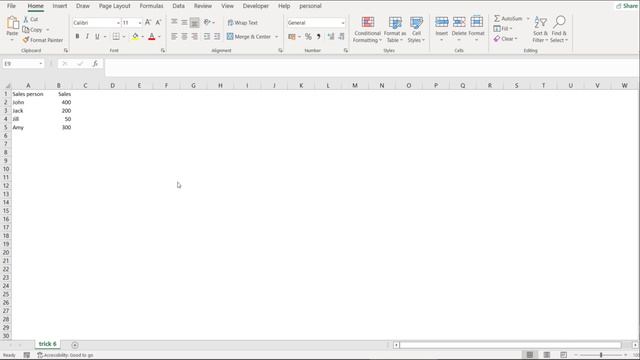The height and width of the screenshot is (360, 640).
Task: Adjust the zoom slider handle
Action: pos(601,355)
